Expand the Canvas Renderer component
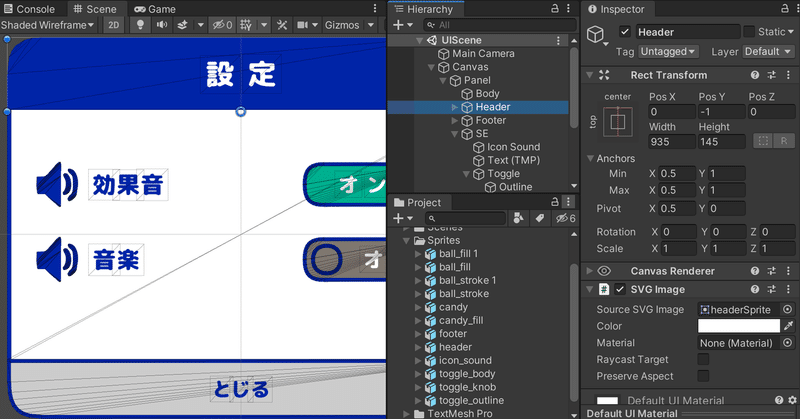The width and height of the screenshot is (800, 419). [590, 271]
